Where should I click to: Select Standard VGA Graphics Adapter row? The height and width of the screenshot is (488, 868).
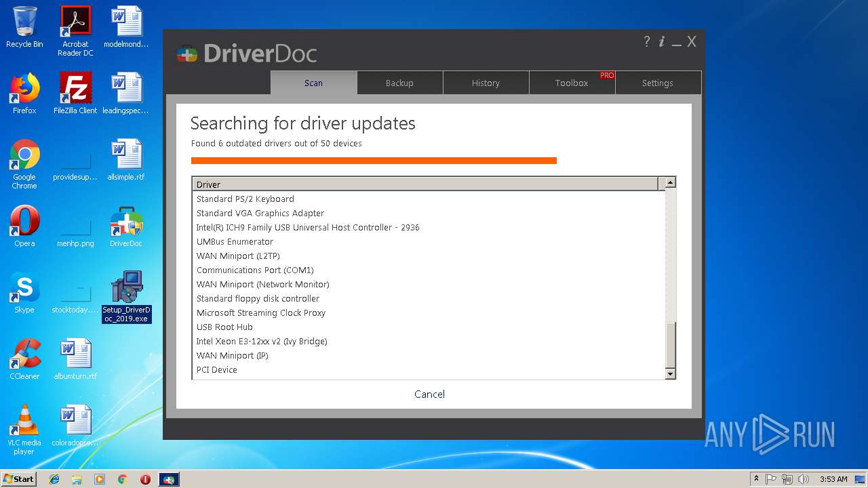point(428,213)
